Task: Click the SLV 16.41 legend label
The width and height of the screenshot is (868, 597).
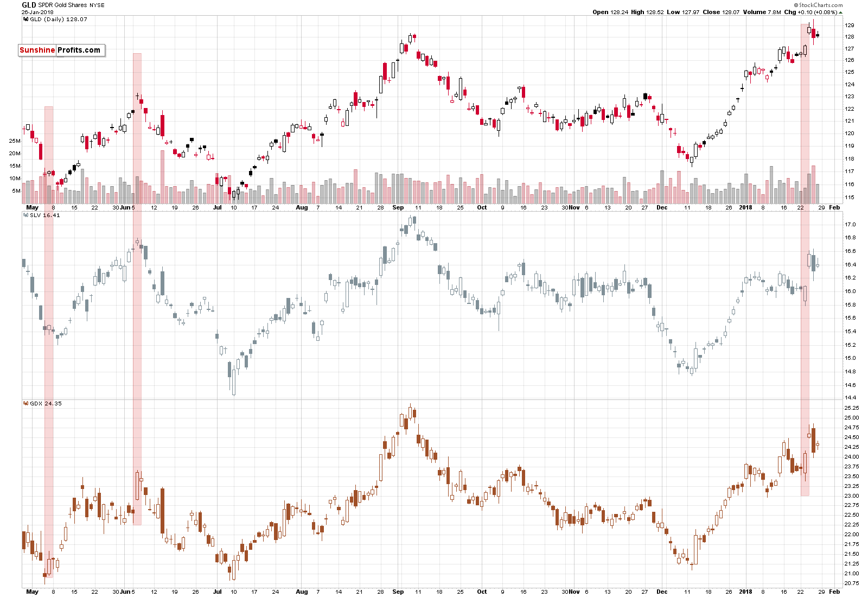Action: tap(45, 215)
